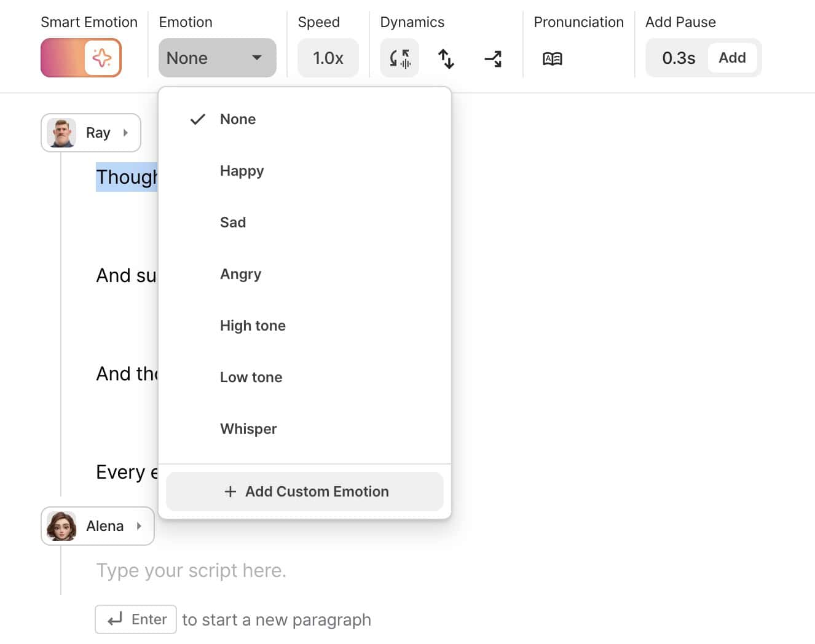Click the 1.0x speed value
This screenshot has width=815, height=644.
[328, 58]
